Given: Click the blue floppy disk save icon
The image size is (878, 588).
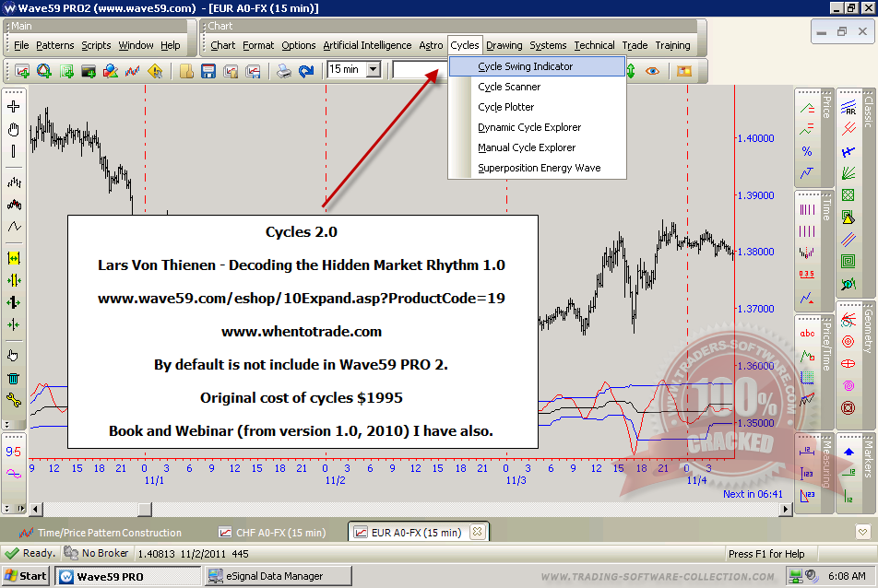Looking at the screenshot, I should click(x=208, y=71).
